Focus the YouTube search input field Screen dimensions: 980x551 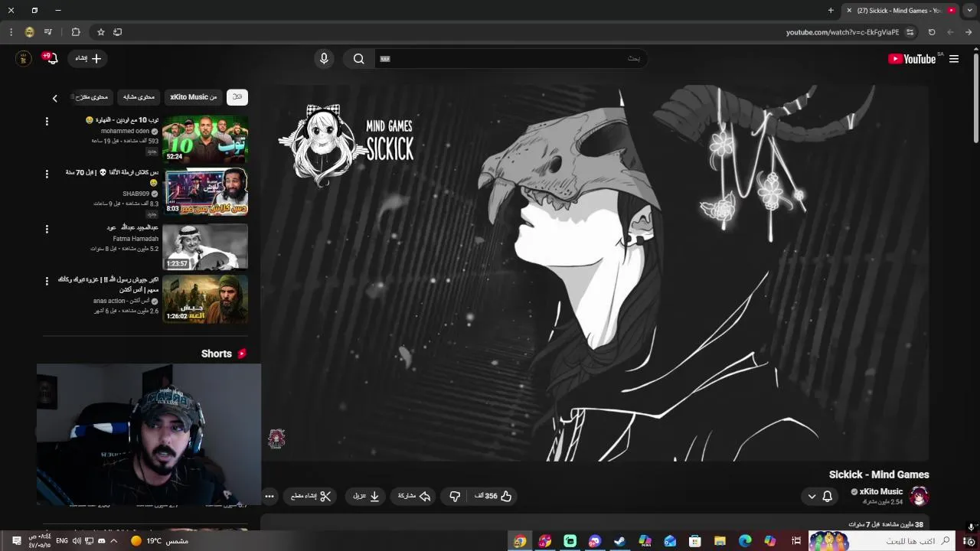pos(511,59)
